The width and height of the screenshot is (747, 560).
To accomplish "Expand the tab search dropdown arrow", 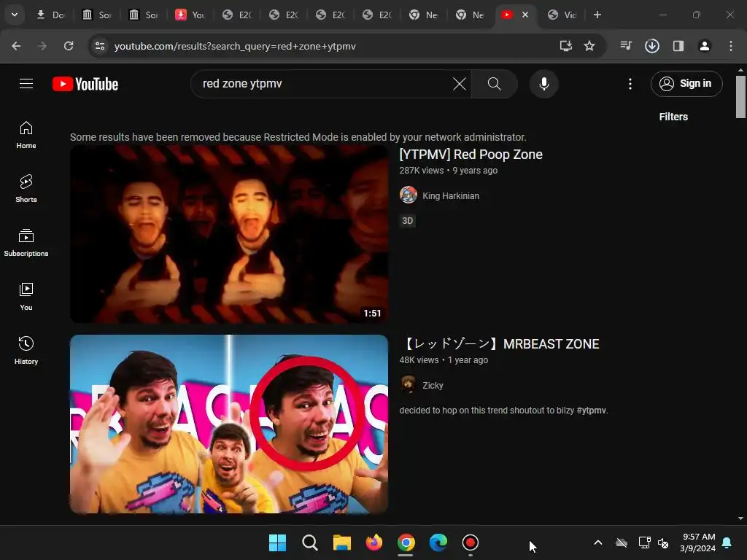I will (15, 15).
